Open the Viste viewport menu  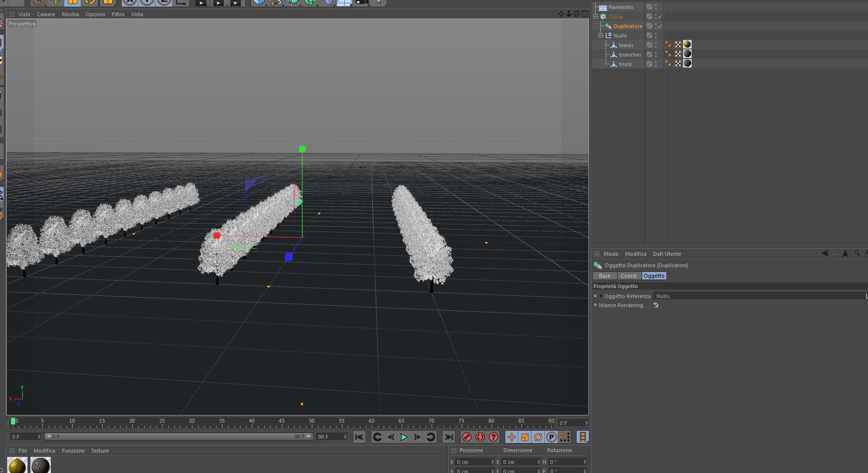tap(24, 14)
